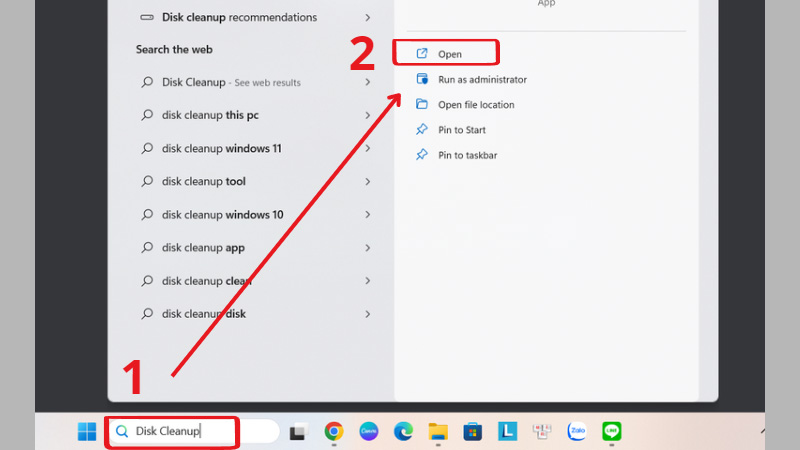Select Pin to Start
The width and height of the screenshot is (800, 450).
463,130
